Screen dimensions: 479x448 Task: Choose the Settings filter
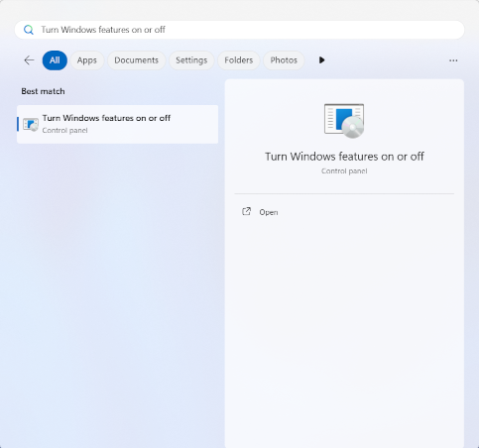coord(191,60)
